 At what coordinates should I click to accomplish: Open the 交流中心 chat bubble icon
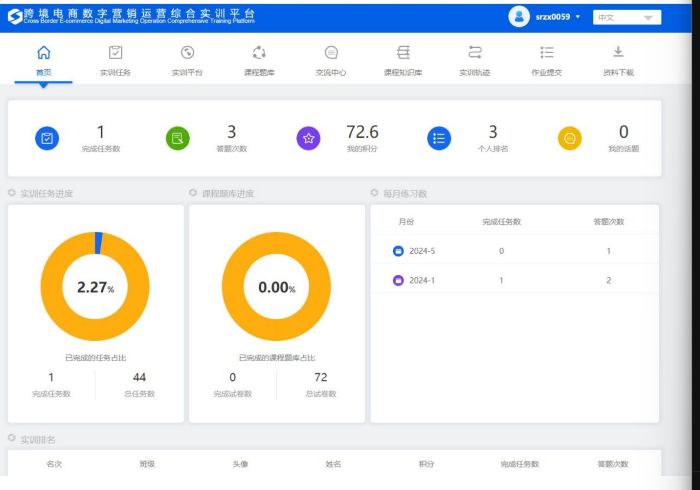(x=331, y=53)
